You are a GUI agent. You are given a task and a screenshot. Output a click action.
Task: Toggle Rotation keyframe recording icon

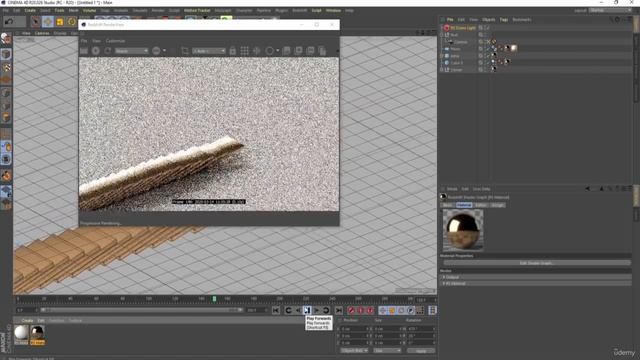(401, 311)
